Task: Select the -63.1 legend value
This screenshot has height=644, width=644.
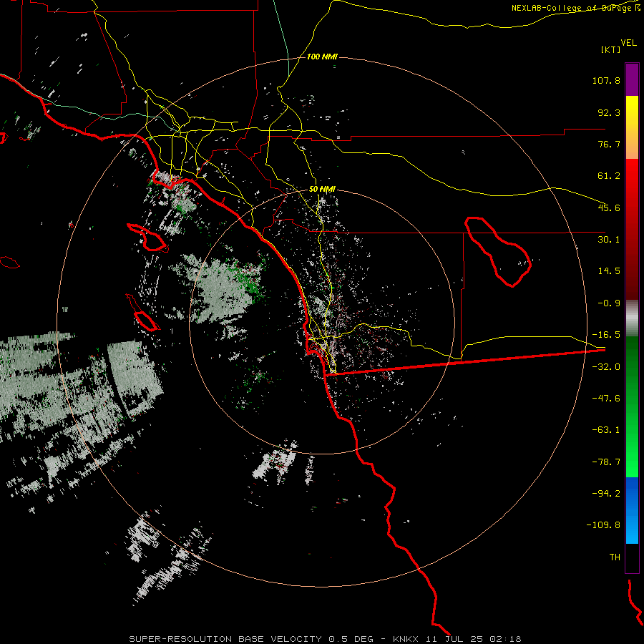Action: pyautogui.click(x=606, y=430)
